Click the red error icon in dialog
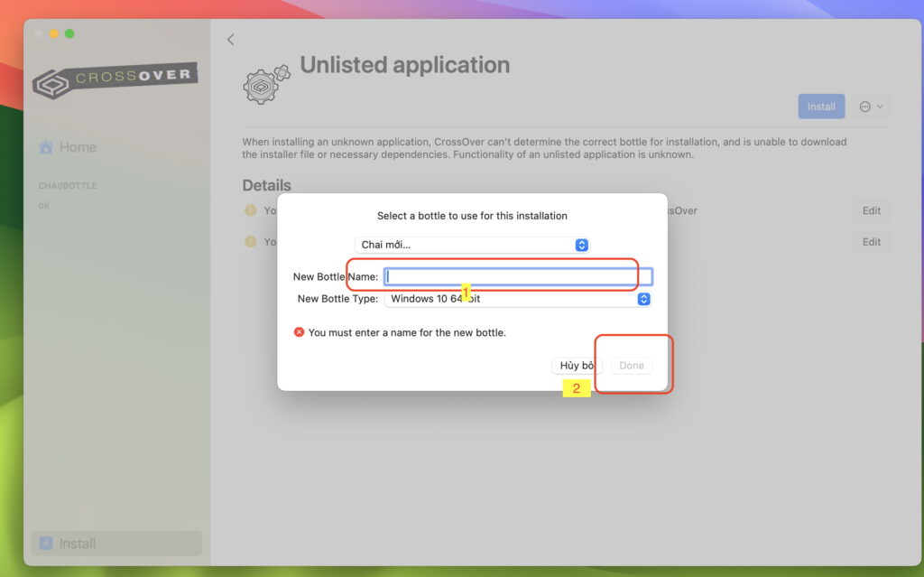 tap(300, 332)
